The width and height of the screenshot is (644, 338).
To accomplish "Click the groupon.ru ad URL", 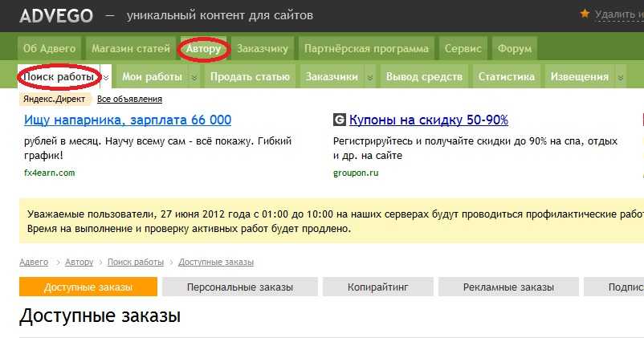I will click(356, 173).
